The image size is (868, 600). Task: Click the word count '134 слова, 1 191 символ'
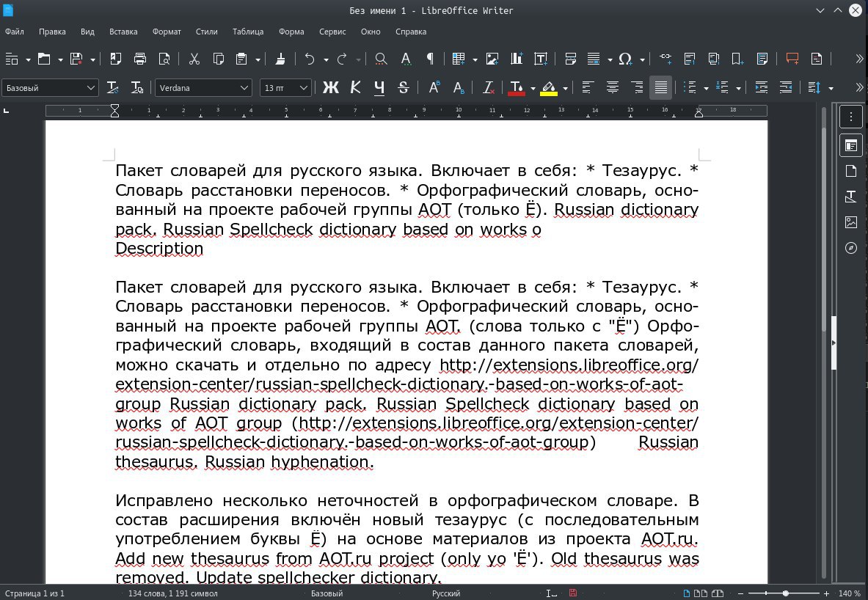click(x=172, y=593)
